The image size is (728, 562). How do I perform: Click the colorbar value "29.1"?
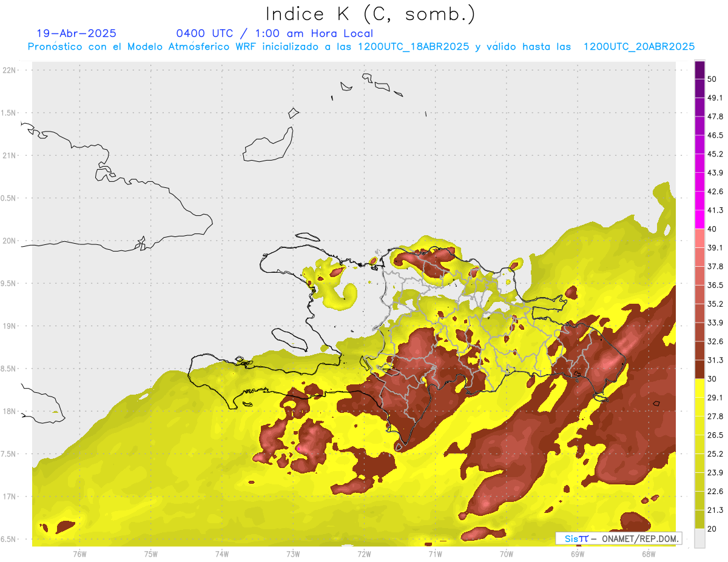click(715, 398)
